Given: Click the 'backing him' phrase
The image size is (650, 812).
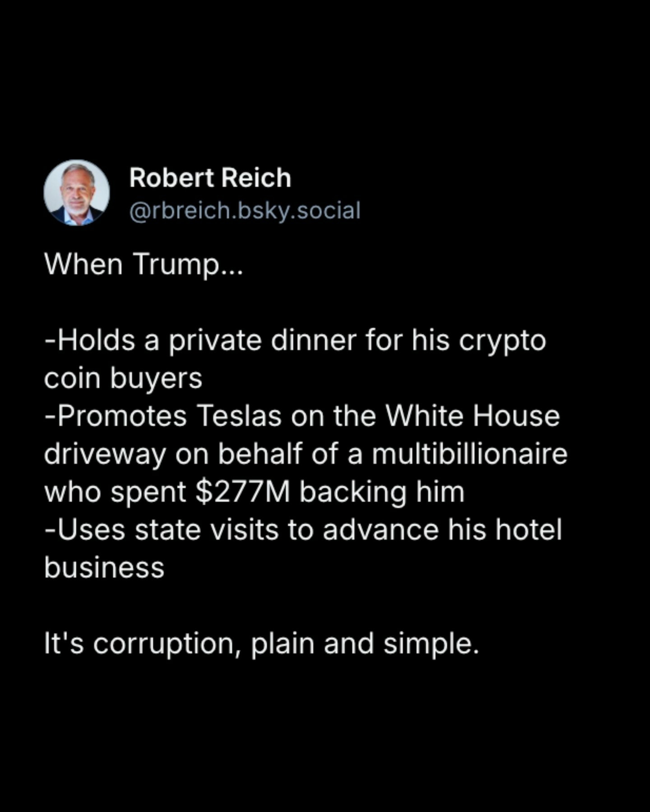Looking at the screenshot, I should coord(382,493).
